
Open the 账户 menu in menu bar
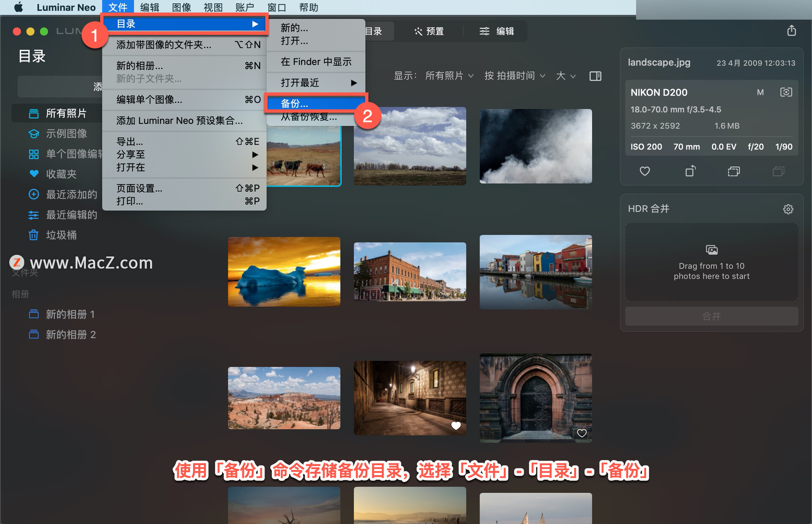pyautogui.click(x=245, y=7)
